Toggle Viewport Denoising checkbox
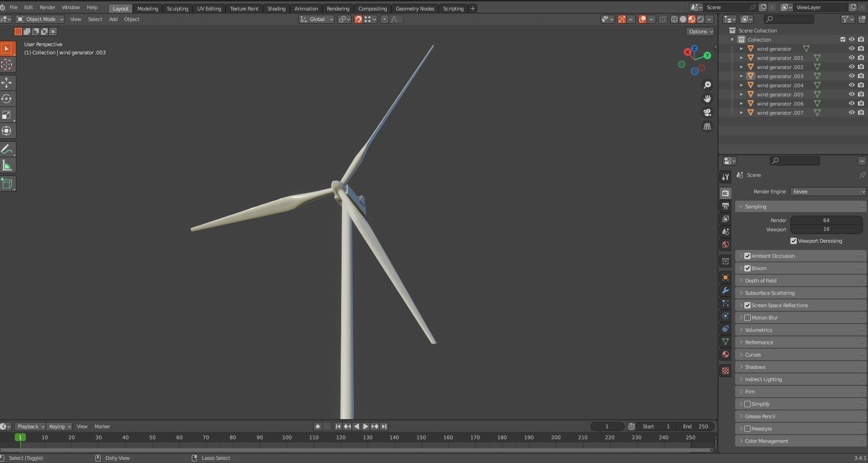The height and width of the screenshot is (463, 868). coord(794,241)
